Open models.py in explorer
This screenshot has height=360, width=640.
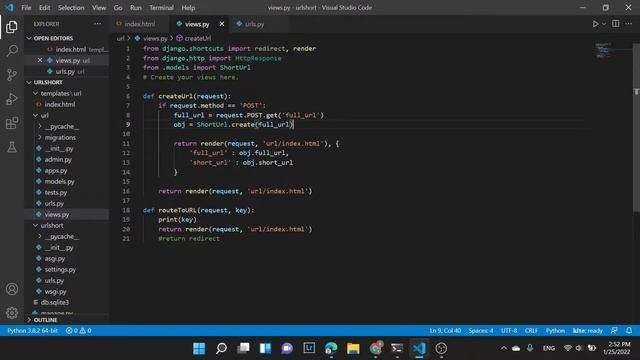coord(60,182)
